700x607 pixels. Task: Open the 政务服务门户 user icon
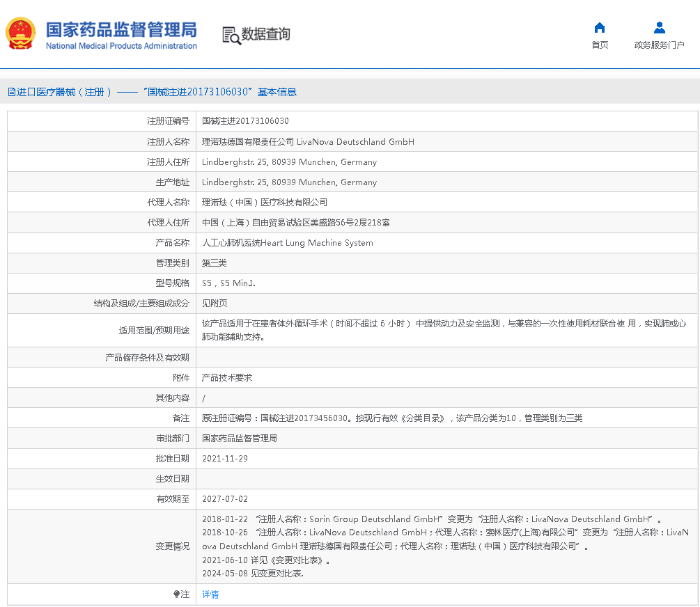click(x=660, y=28)
